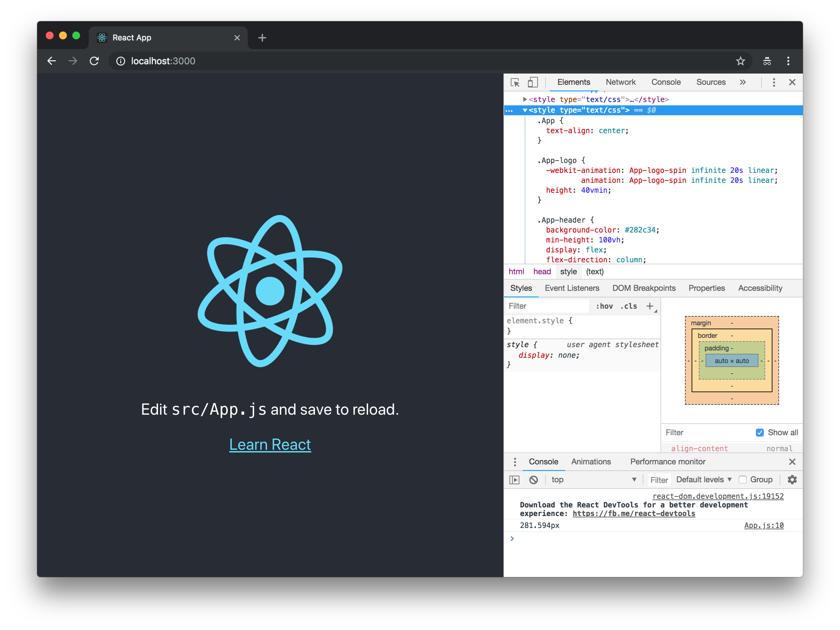Click the ellipsis beside selected node
Image resolution: width=840 pixels, height=630 pixels.
coord(509,111)
